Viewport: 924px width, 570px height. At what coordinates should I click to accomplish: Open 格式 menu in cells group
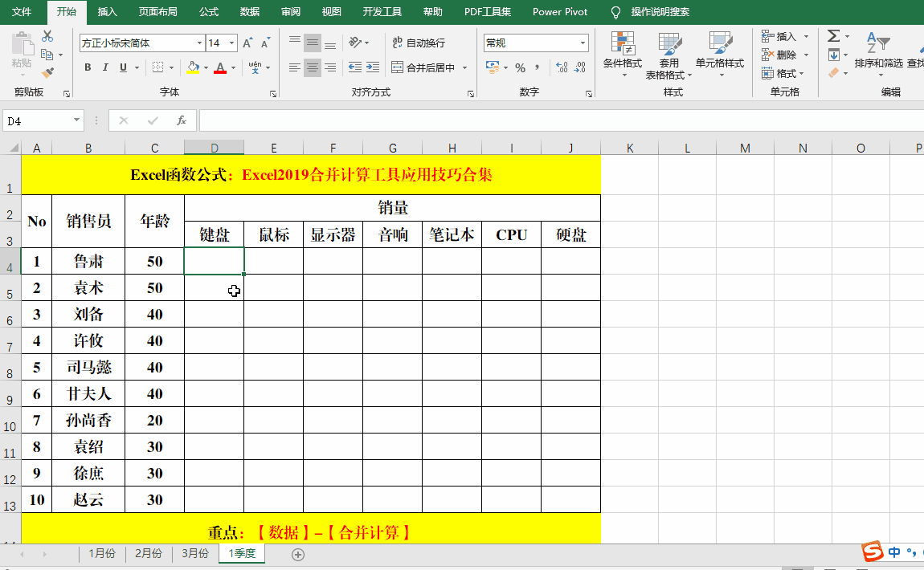click(783, 74)
